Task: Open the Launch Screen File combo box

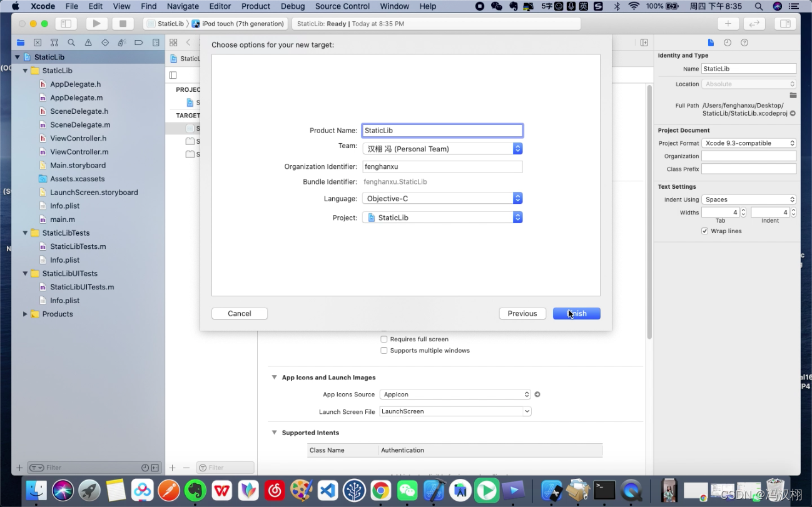Action: [455, 411]
